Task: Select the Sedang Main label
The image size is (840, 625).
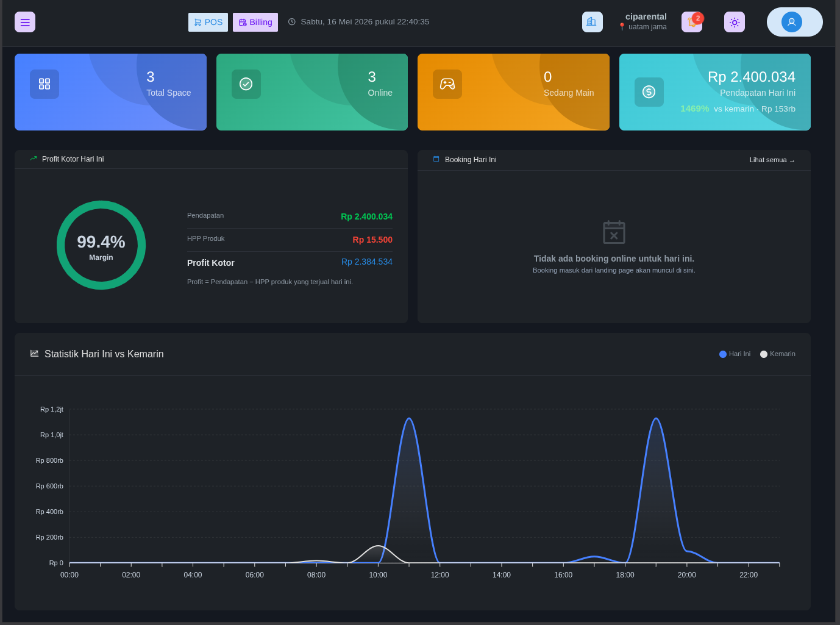Action: pos(569,93)
